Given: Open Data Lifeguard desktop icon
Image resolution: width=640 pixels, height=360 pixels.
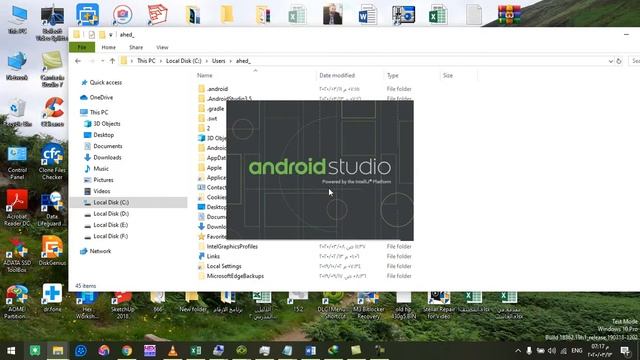Looking at the screenshot, I should tap(52, 209).
